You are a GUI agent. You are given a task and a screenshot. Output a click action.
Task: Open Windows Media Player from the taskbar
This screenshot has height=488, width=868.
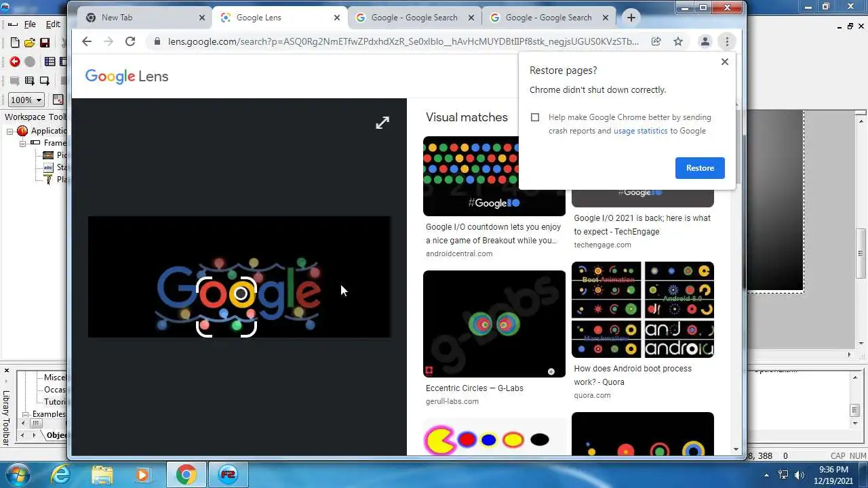pos(143,474)
